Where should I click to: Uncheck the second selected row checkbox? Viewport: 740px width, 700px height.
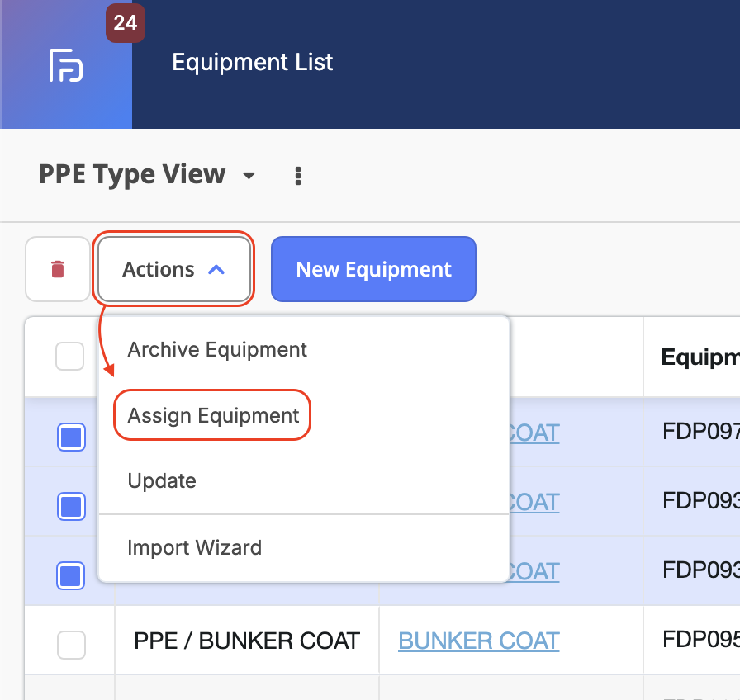(71, 506)
